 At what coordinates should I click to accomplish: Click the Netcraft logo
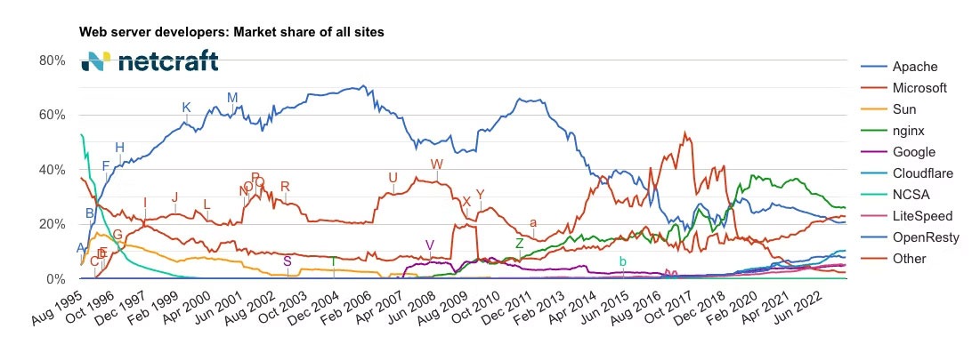pyautogui.click(x=150, y=61)
